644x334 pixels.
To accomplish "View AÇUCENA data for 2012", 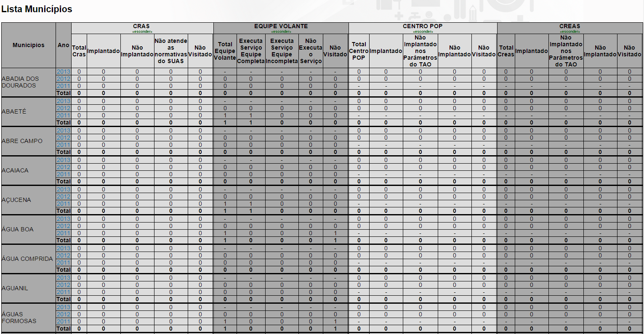I will (x=64, y=197).
